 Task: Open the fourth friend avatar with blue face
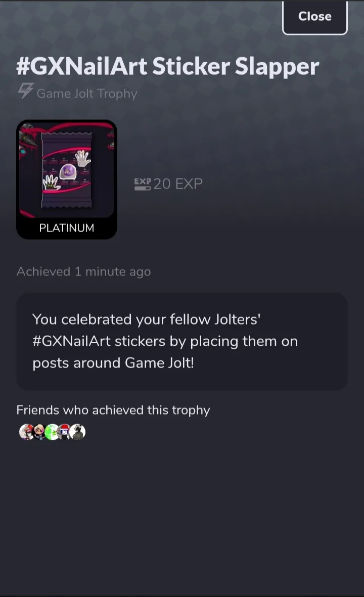tap(65, 432)
